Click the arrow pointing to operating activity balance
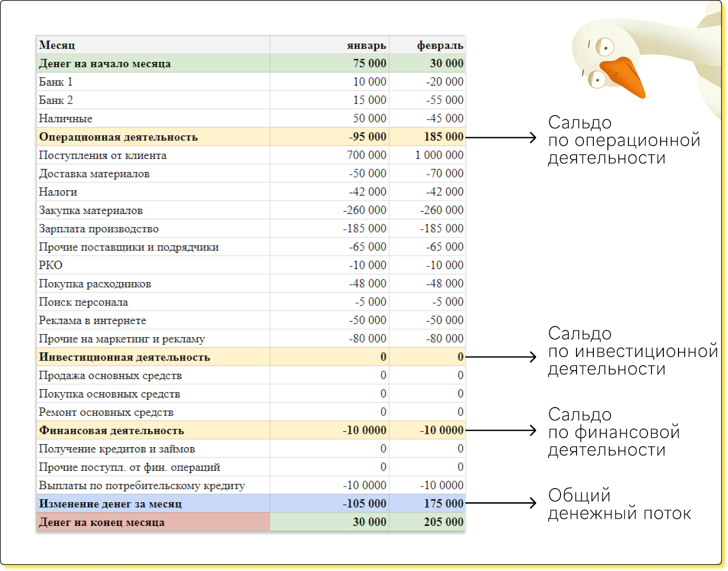The width and height of the screenshot is (728, 571). (500, 137)
